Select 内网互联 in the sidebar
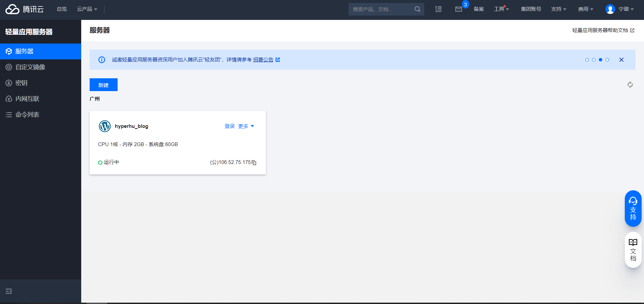 (40, 99)
